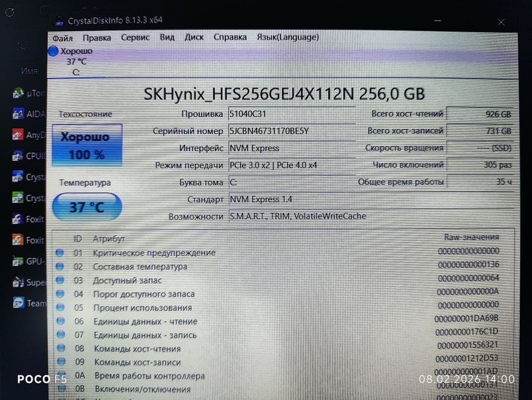Click the Возможности field S.M.A.R.T., TRIM
This screenshot has width=532, height=400.
point(372,217)
